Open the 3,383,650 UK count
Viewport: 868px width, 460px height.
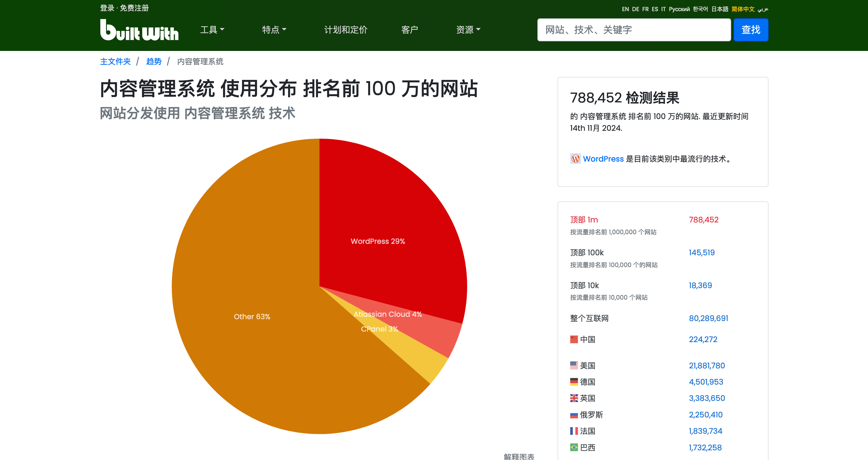[x=706, y=398]
